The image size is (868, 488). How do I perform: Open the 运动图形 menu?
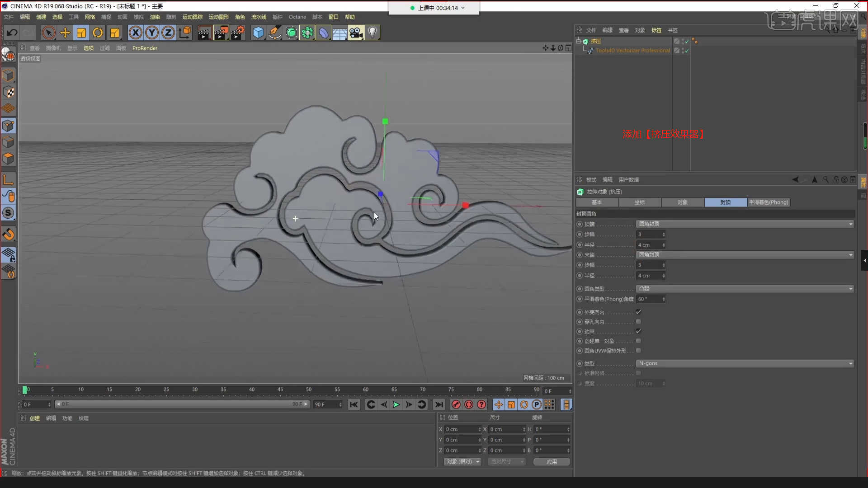point(219,17)
